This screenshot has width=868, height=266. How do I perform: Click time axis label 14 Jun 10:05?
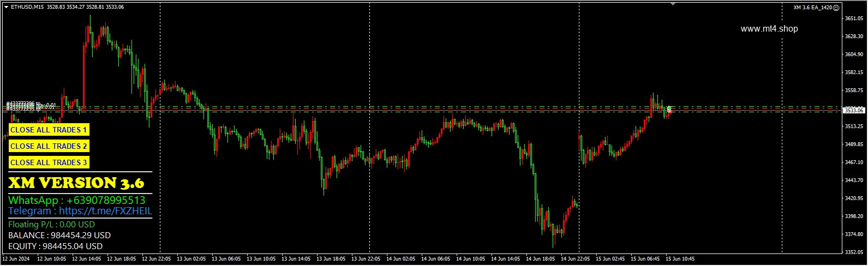[x=470, y=259]
